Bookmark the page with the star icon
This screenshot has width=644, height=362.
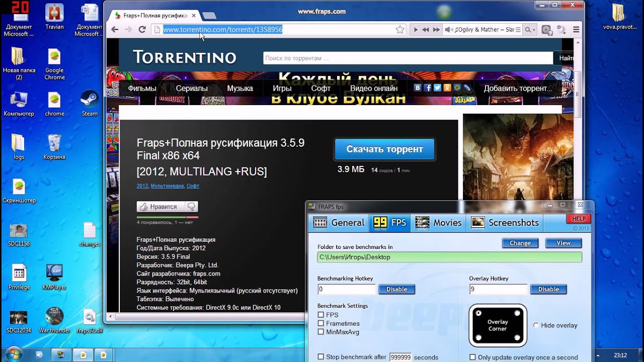(400, 30)
